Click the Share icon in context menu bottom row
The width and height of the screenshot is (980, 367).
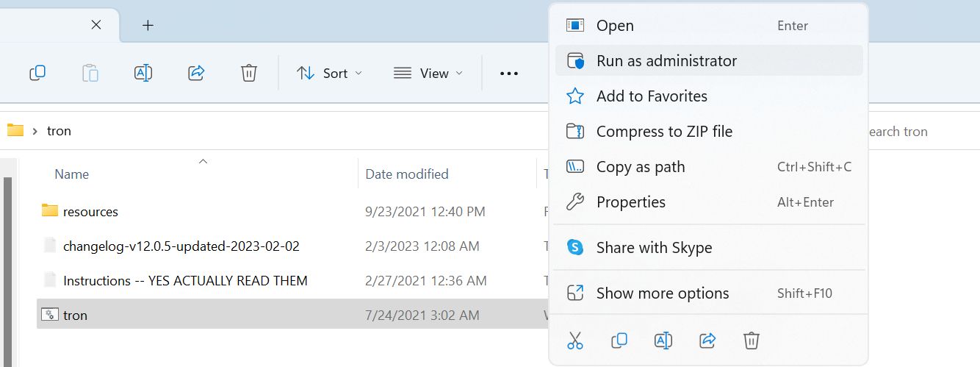[x=707, y=340]
